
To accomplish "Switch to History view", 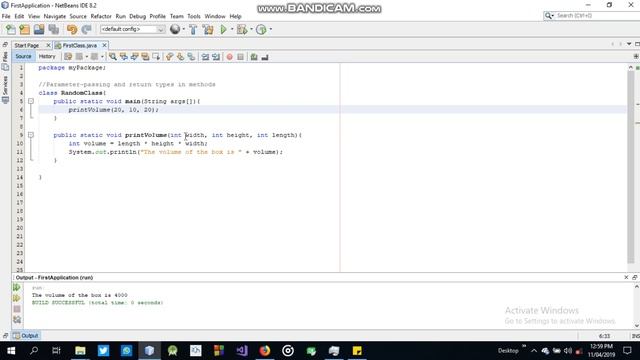I will tap(47, 56).
